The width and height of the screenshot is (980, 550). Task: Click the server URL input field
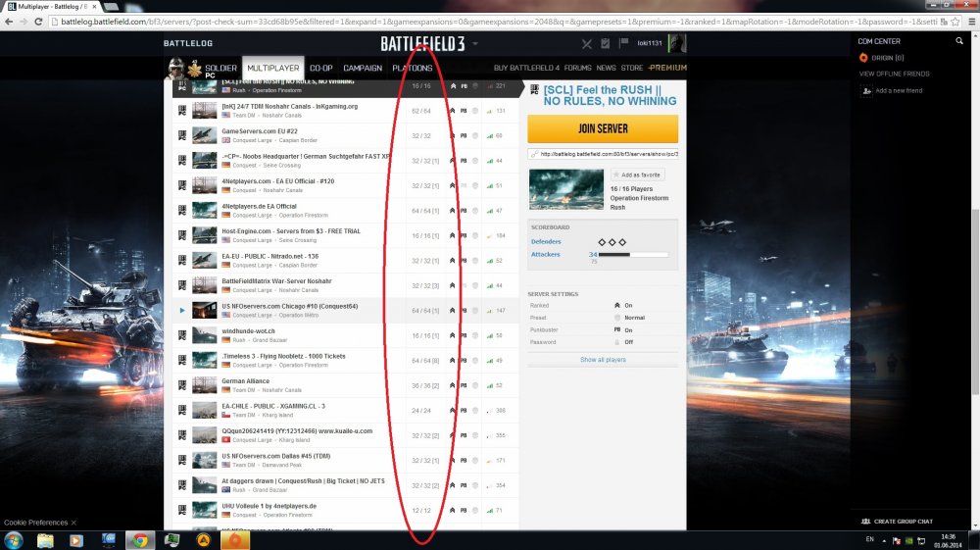[x=603, y=154]
